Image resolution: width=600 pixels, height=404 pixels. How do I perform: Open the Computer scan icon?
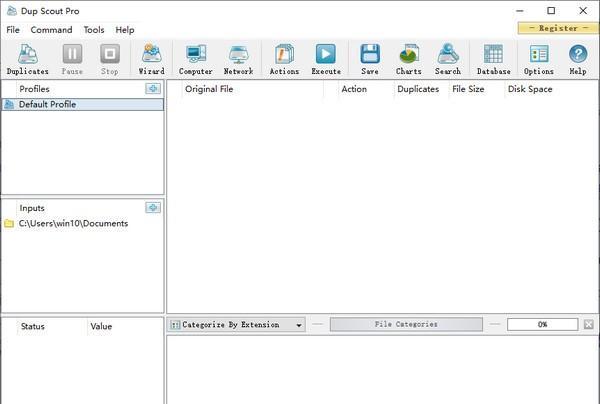pos(196,59)
